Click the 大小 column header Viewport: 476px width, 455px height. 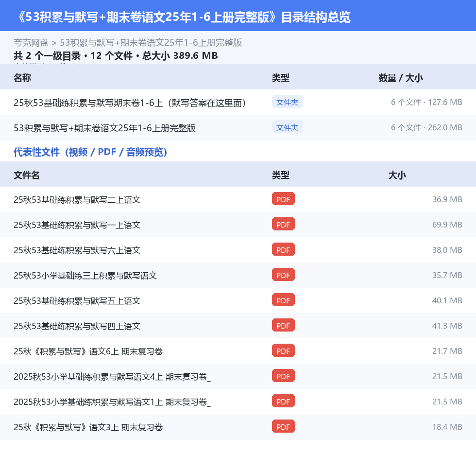coord(397,175)
